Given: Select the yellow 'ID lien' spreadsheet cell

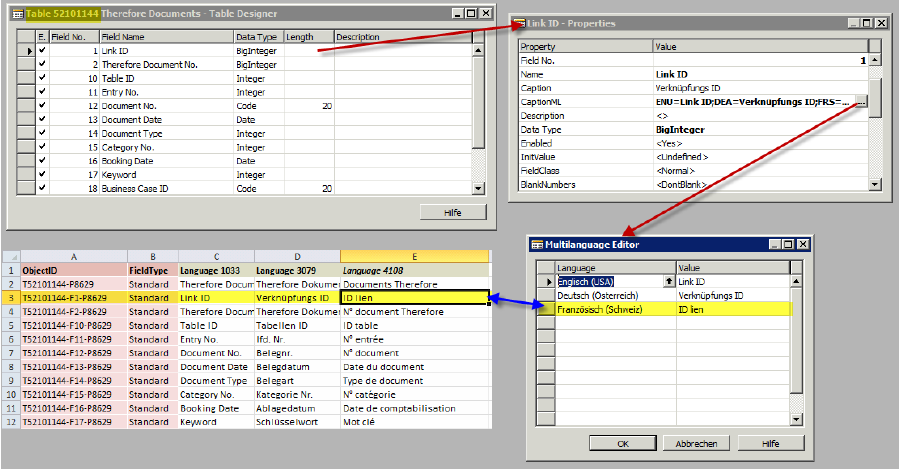Looking at the screenshot, I should [x=414, y=298].
